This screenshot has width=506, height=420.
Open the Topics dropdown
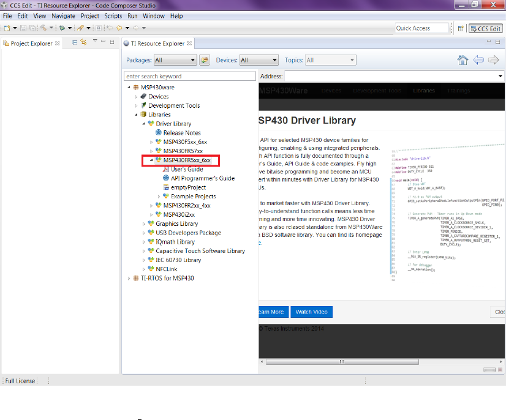pos(330,60)
